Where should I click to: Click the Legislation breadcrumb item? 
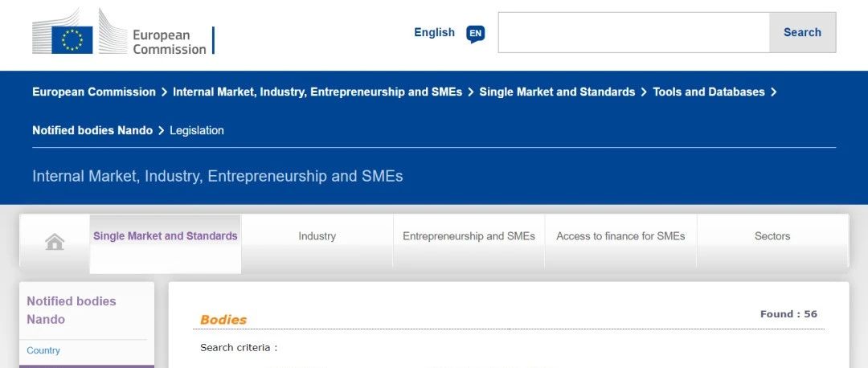coord(197,130)
